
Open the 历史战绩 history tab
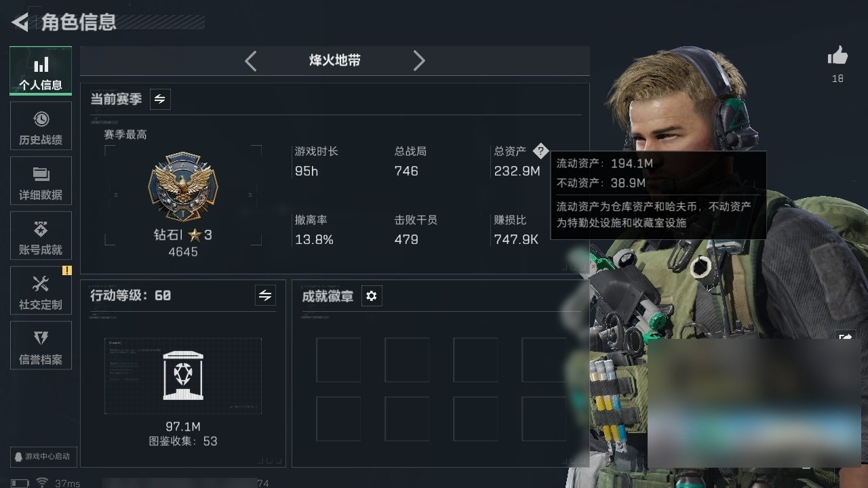(41, 126)
